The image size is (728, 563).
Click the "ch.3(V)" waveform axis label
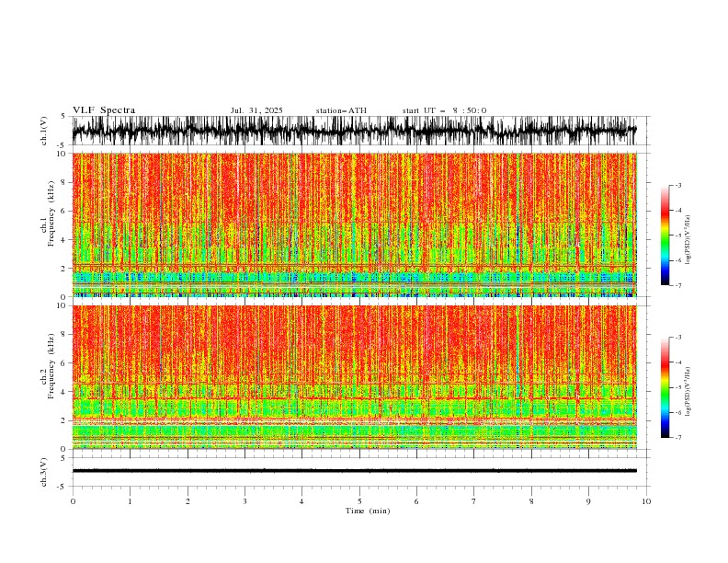point(44,472)
